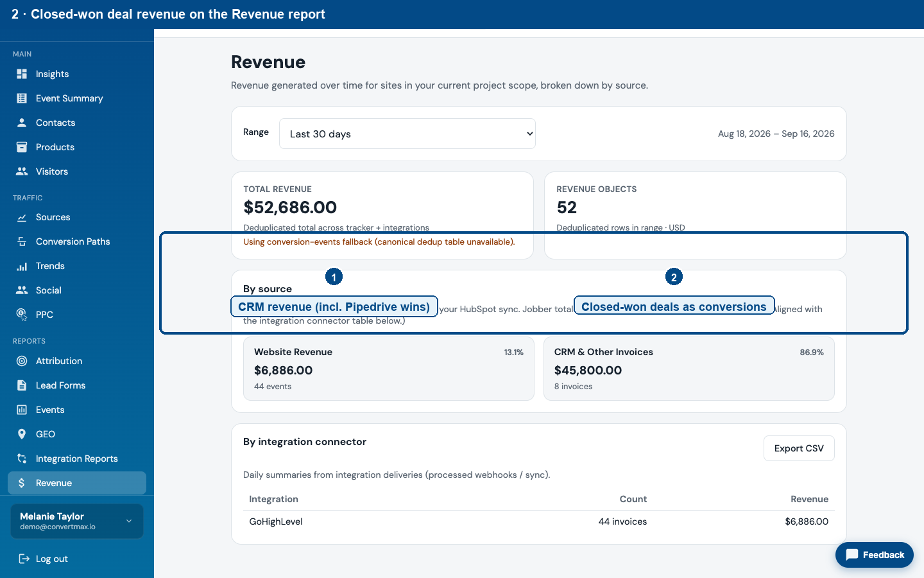Image resolution: width=924 pixels, height=578 pixels.
Task: Click the Visitors people icon
Action: (x=22, y=171)
